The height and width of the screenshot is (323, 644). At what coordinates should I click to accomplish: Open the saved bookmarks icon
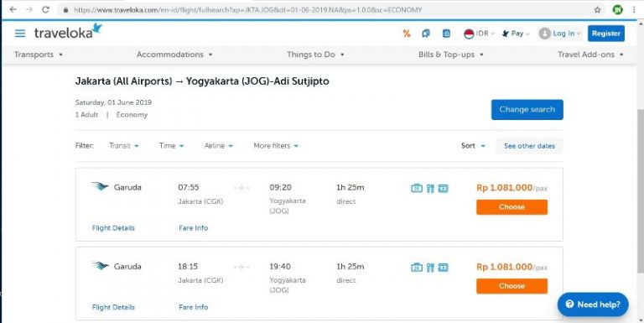point(426,34)
